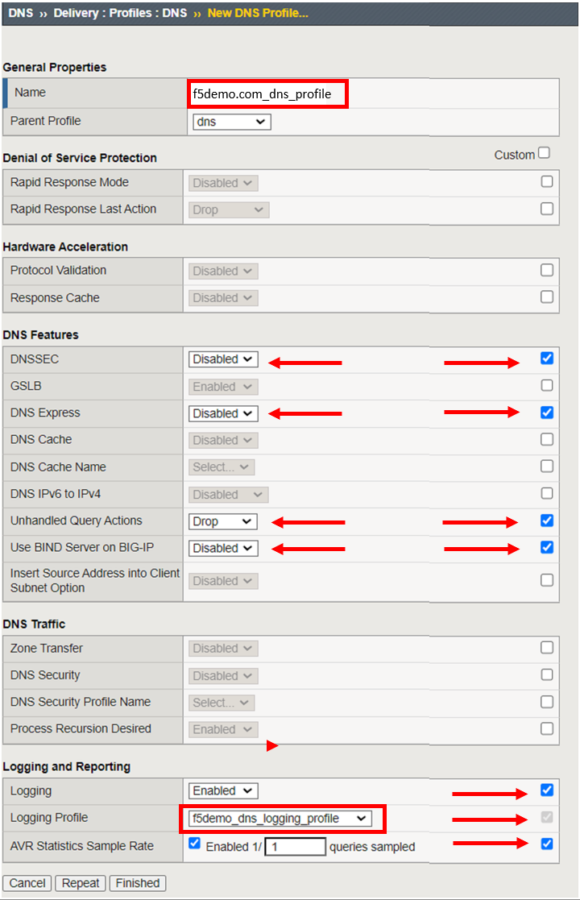This screenshot has height=900, width=580.
Task: Open the DNS Express dropdown
Action: (x=222, y=412)
